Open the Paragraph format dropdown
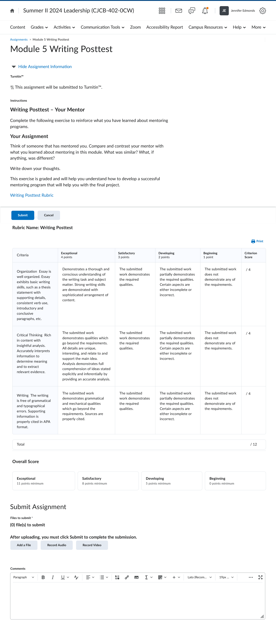Image resolution: width=276 pixels, height=644 pixels. click(x=24, y=577)
